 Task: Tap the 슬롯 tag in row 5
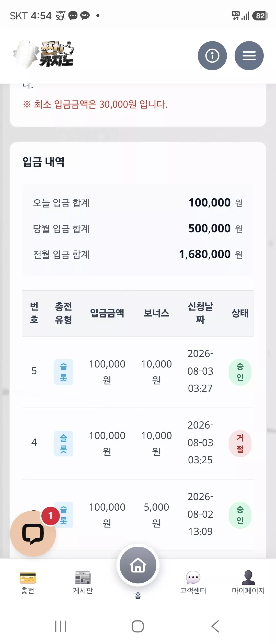coord(64,372)
